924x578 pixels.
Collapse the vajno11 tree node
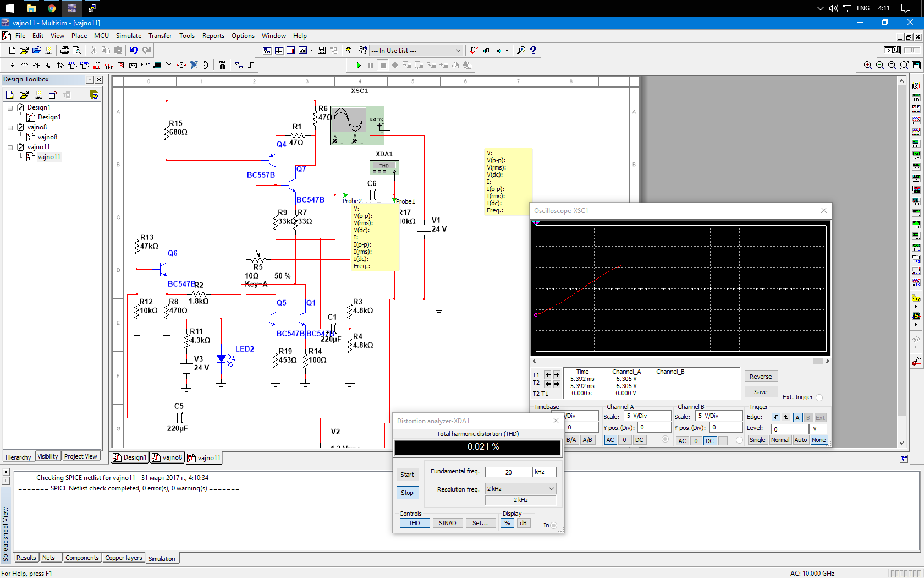(x=10, y=148)
